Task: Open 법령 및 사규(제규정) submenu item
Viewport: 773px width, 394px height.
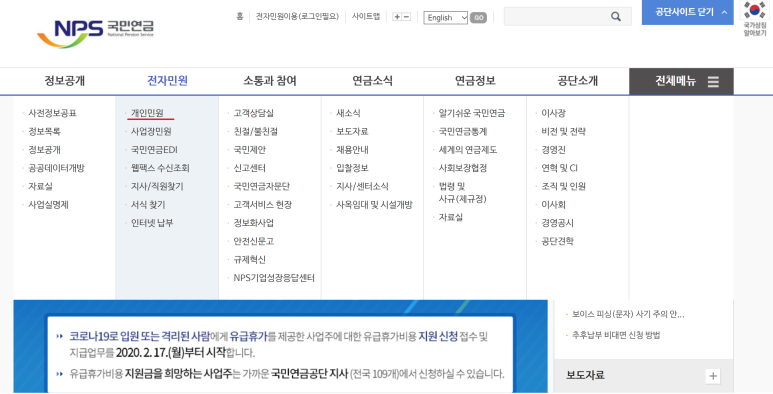Action: [462, 192]
